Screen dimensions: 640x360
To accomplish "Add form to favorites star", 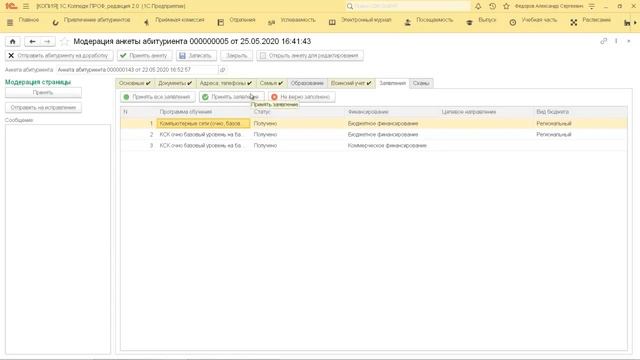I will (64, 41).
